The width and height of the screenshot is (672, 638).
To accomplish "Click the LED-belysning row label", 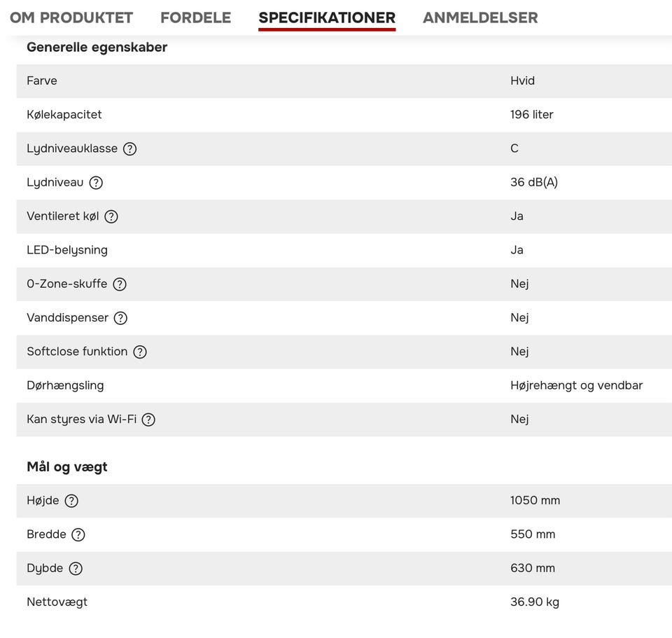I will [x=67, y=250].
